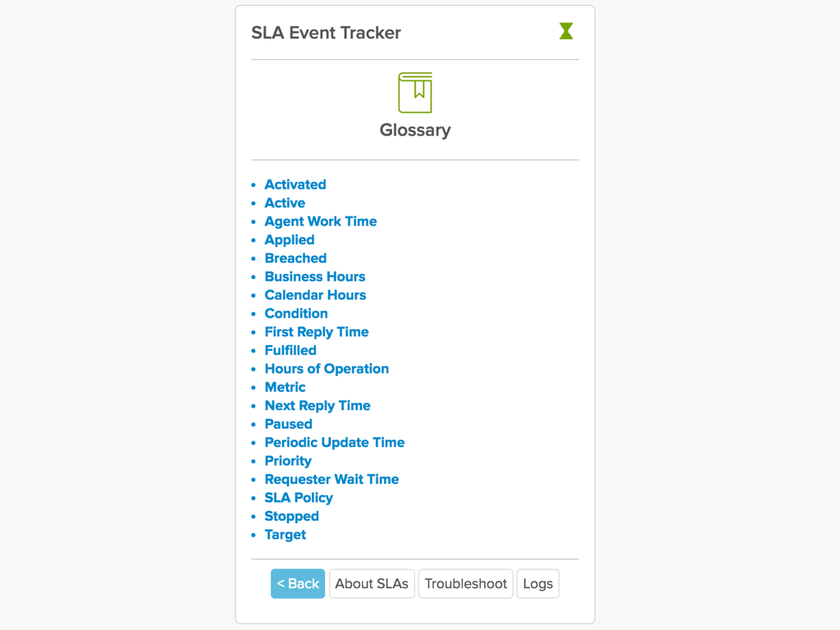The width and height of the screenshot is (840, 630).
Task: Open the Requester Wait Time definition
Action: 331,479
